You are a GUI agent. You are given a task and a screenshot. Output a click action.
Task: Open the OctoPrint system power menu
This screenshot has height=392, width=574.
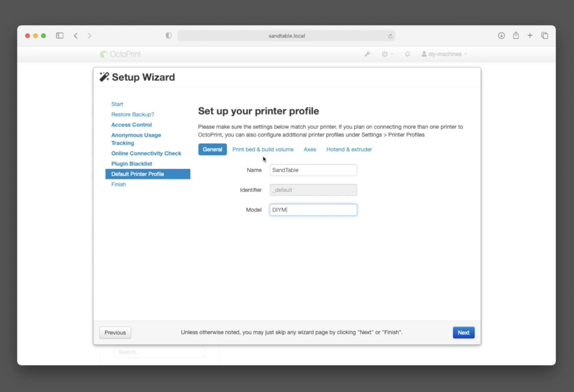[387, 54]
